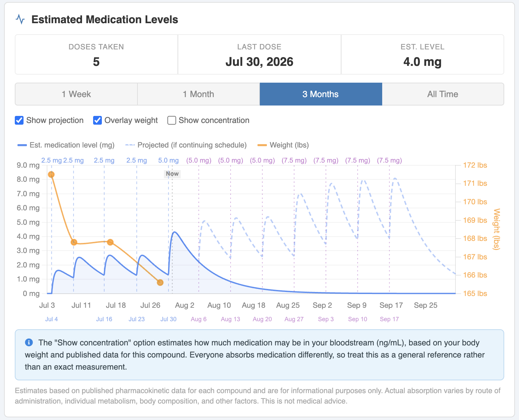Click the 169 lbs right axis label

[475, 220]
